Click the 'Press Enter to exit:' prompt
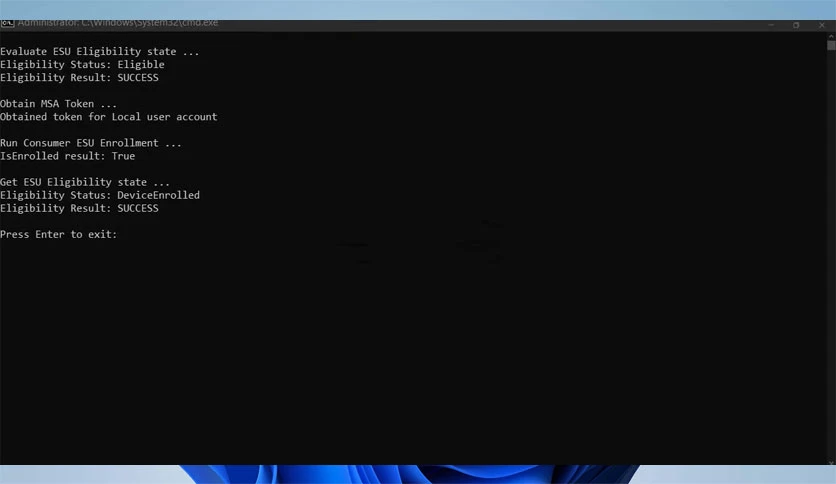836x484 pixels. point(58,235)
